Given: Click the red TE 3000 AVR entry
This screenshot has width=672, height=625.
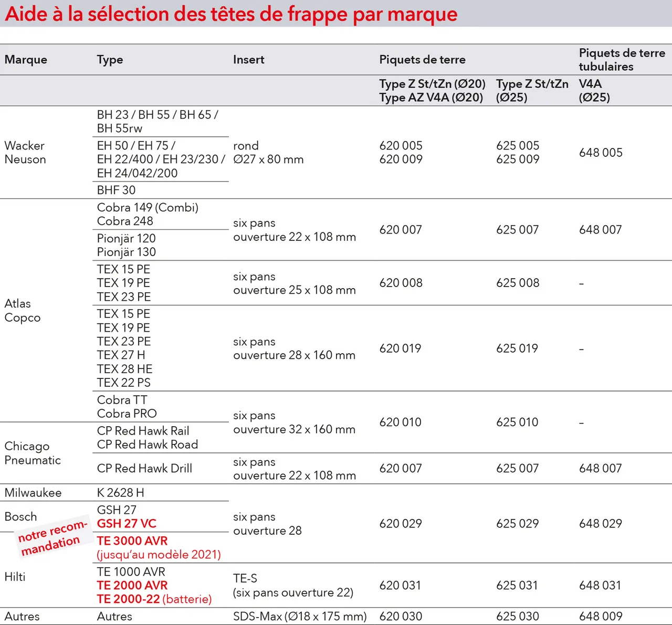Looking at the screenshot, I should tap(132, 541).
